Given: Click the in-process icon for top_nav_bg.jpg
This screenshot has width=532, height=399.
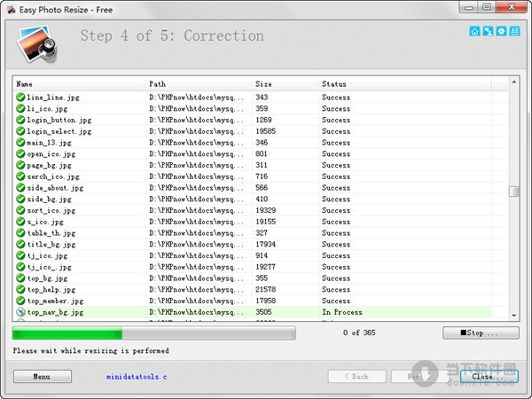Looking at the screenshot, I should (20, 312).
